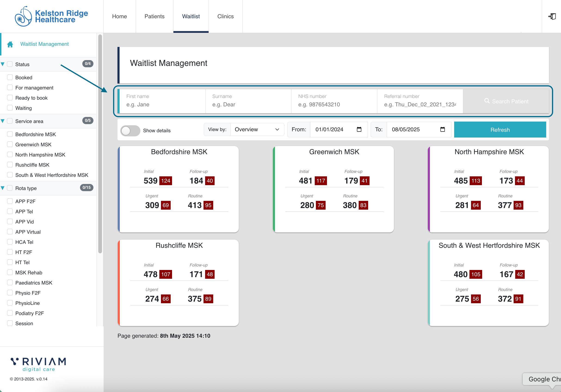The width and height of the screenshot is (561, 392).
Task: Collapse the Rota type section arrow
Action: [x=3, y=188]
